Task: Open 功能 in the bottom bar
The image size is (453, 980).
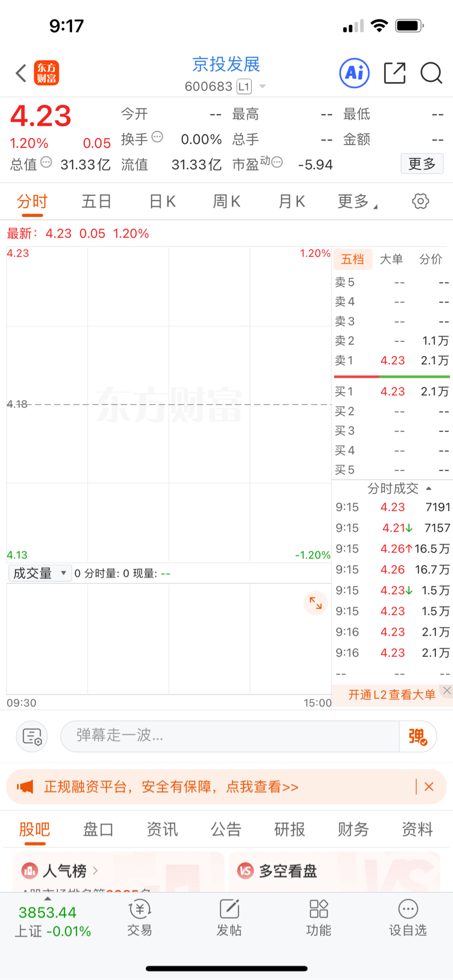Action: [x=319, y=918]
